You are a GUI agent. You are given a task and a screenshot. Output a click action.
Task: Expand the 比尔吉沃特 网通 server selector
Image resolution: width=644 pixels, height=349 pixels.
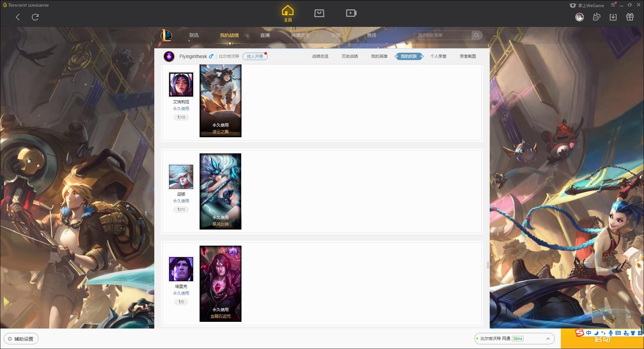coord(514,339)
